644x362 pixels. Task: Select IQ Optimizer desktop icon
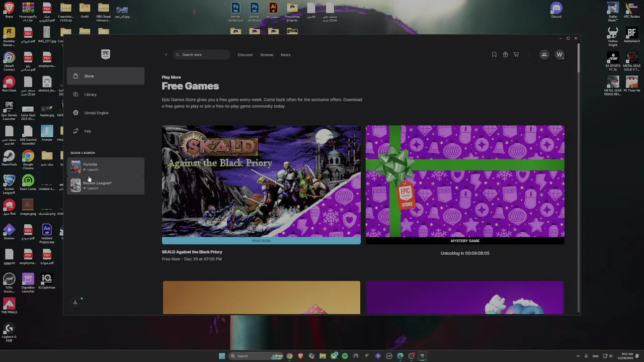pos(47,281)
